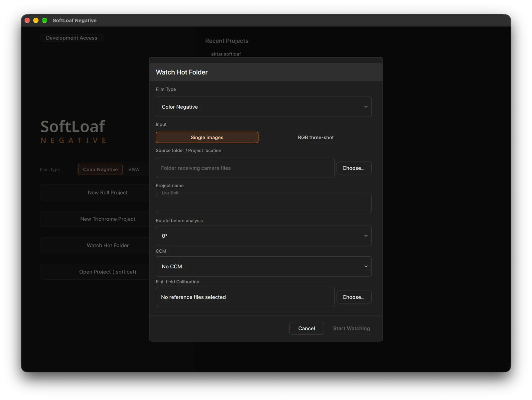Click New Roll Project in main window
The width and height of the screenshot is (532, 400).
[108, 193]
